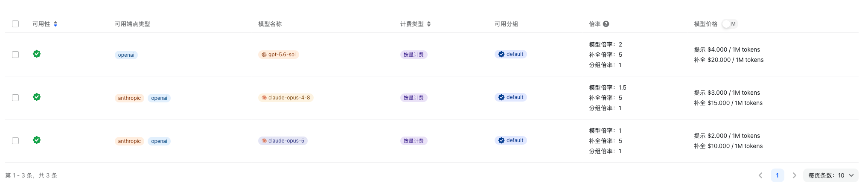This screenshot has width=868, height=192.
Task: Click the default group tag in gpt-5.6-sol row
Action: 511,54
